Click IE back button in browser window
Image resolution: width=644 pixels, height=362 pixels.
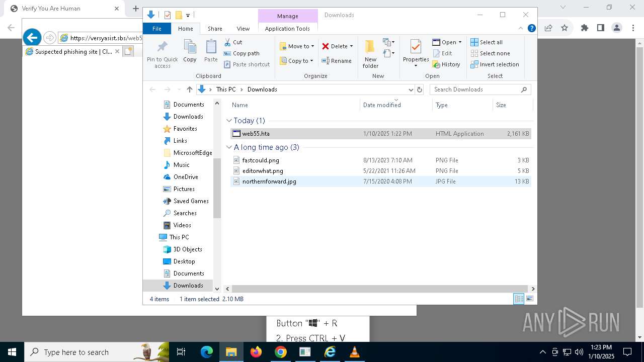click(x=32, y=37)
